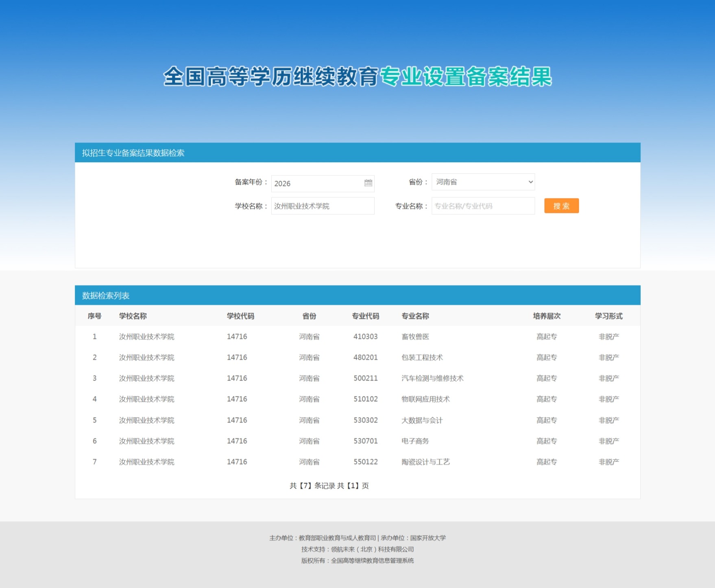Viewport: 715px width, 588px height.
Task: Expand the 省份 province dropdown
Action: point(483,182)
